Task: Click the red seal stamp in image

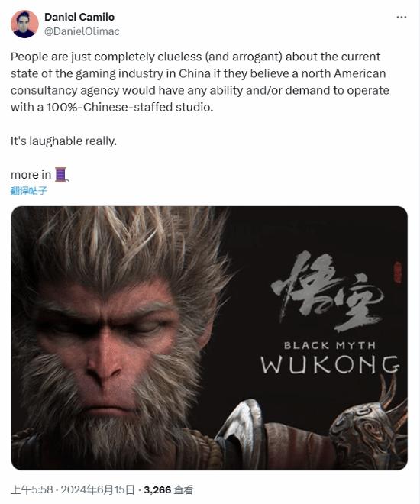Action: [x=398, y=273]
